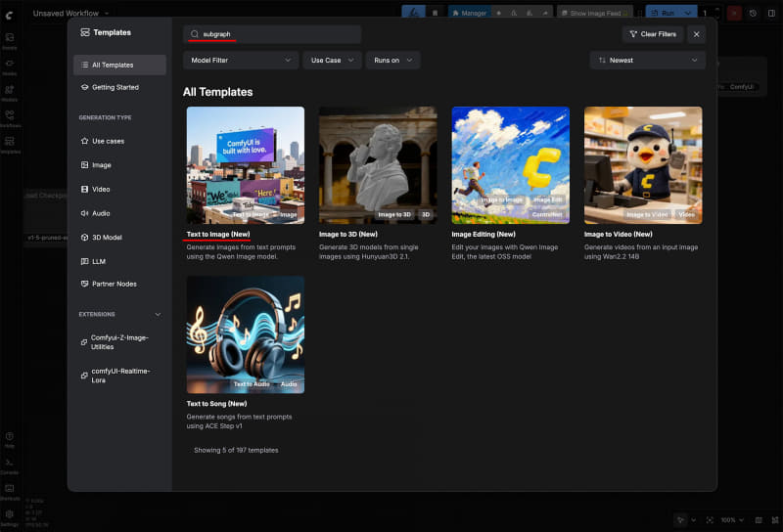Viewport: 783px width, 532px height.
Task: Click the 'Image to Video (New)' title
Action: pyautogui.click(x=619, y=234)
